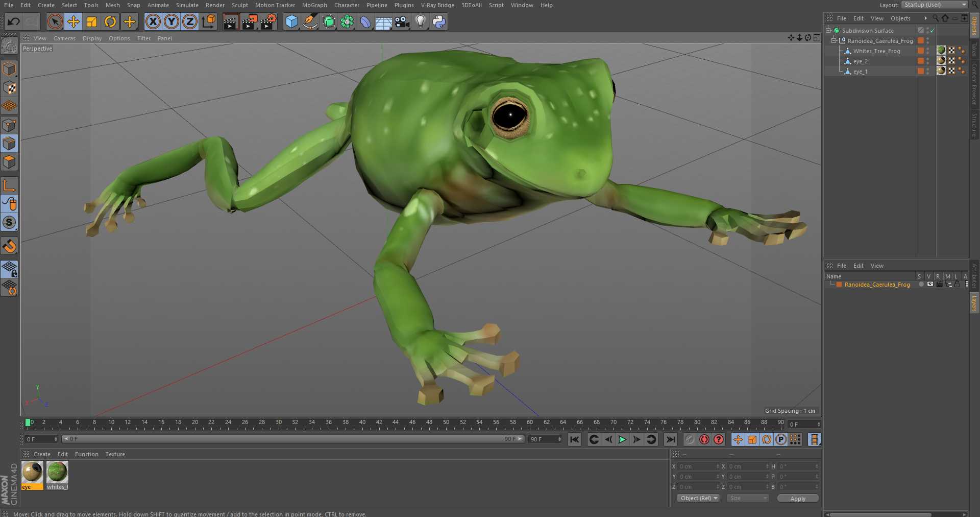This screenshot has height=517, width=980.
Task: Toggle Subdivision Surface enable checkmark
Action: [933, 31]
